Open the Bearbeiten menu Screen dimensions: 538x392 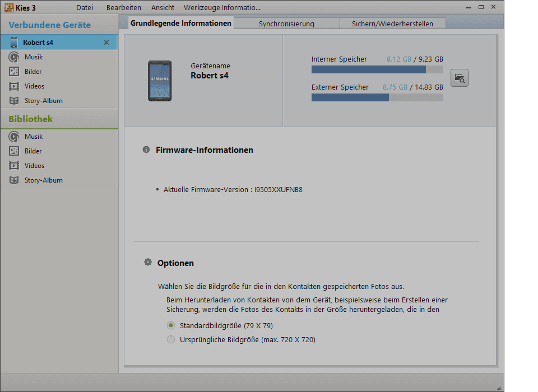[x=123, y=7]
